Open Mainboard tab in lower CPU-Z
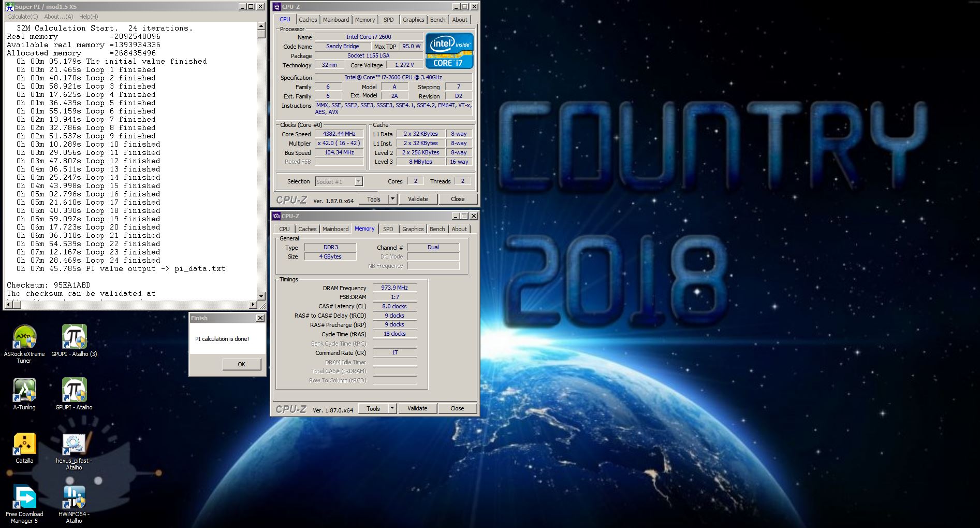Viewport: 980px width, 528px height. coord(335,229)
